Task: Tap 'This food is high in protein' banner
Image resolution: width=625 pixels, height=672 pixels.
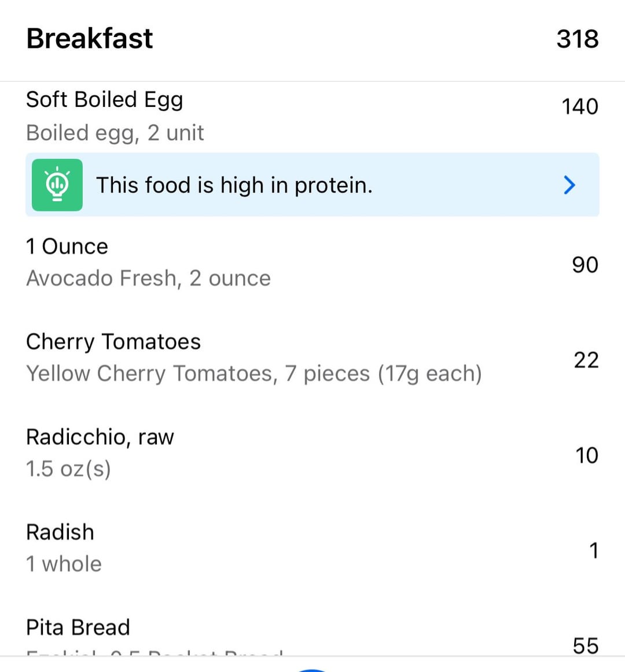Action: 312,184
